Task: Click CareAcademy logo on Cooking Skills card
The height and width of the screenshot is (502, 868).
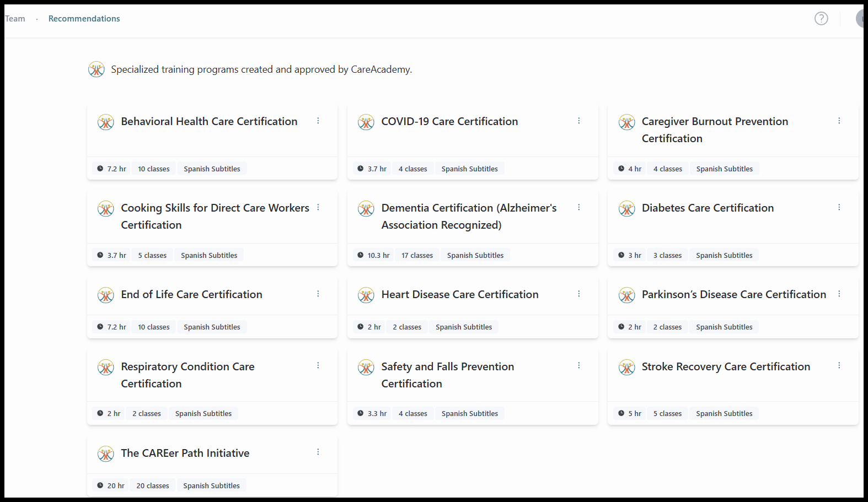Action: pos(106,208)
